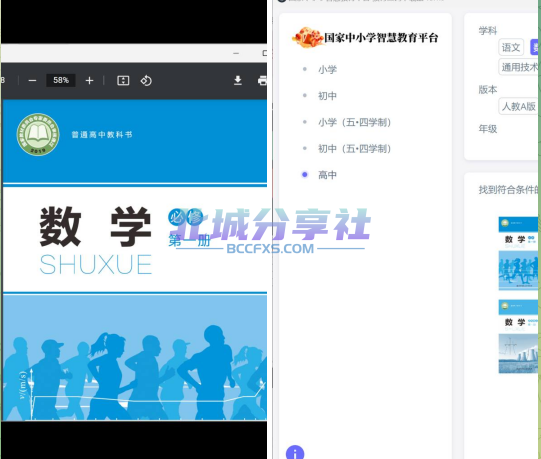The image size is (541, 459).
Task: Print the PDF document
Action: pos(262,81)
